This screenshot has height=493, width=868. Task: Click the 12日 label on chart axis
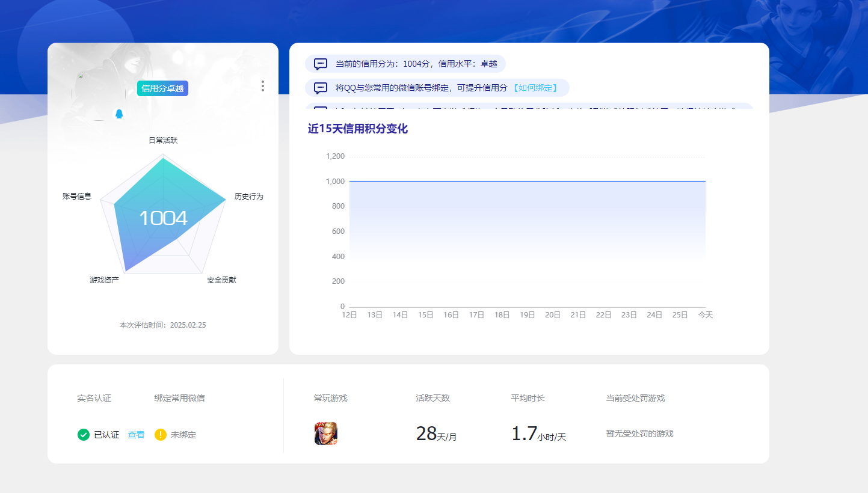click(x=349, y=314)
